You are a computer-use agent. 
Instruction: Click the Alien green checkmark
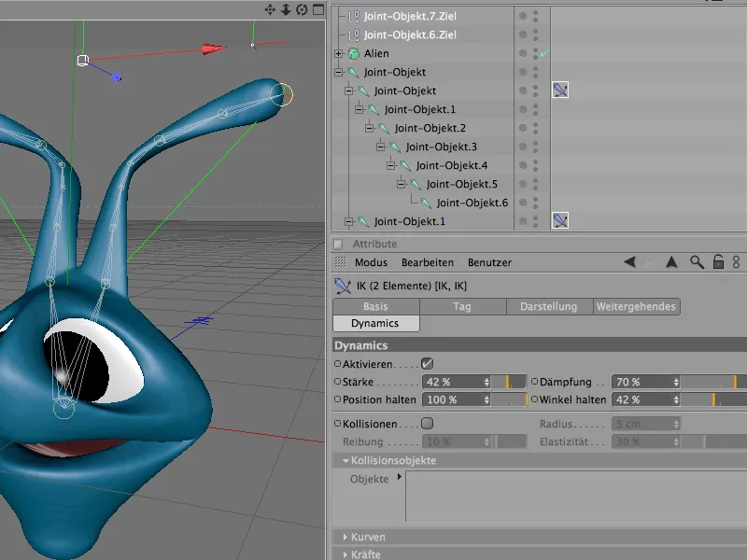point(544,54)
